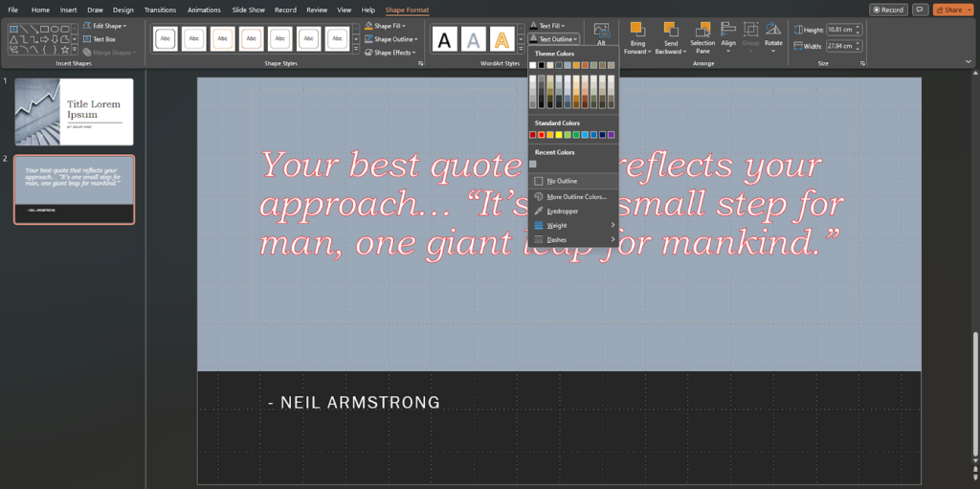Switch to the Transitions tab

160,10
